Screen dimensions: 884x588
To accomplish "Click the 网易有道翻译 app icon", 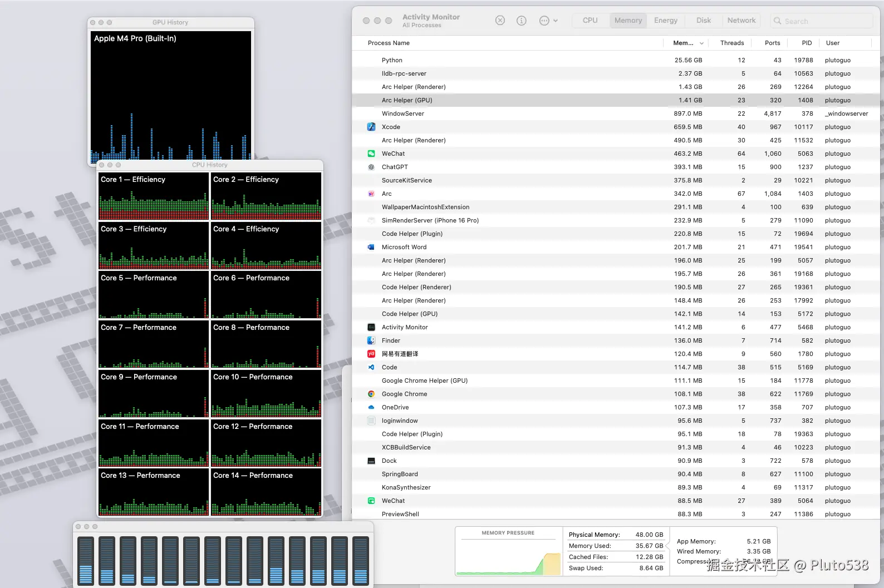I will [371, 354].
